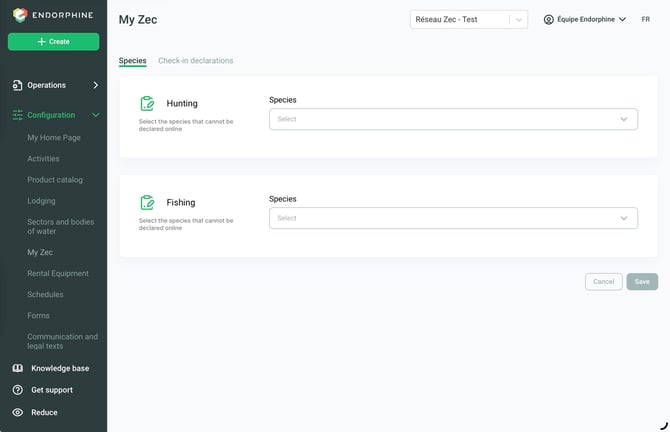
Task: Open the Lodging section
Action: coord(41,201)
